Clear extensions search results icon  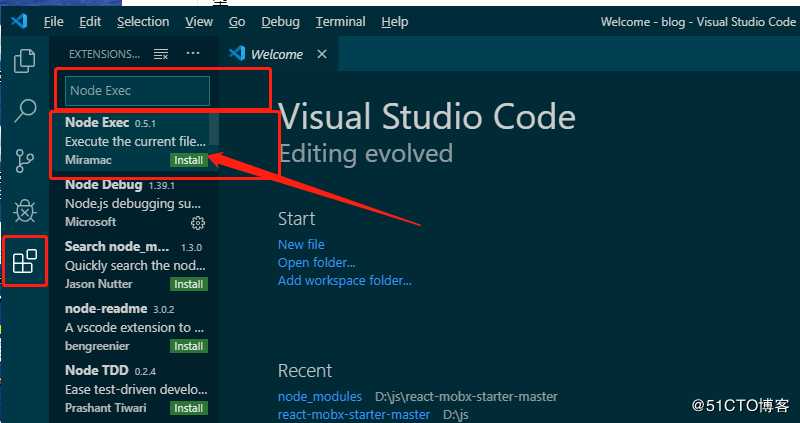161,54
